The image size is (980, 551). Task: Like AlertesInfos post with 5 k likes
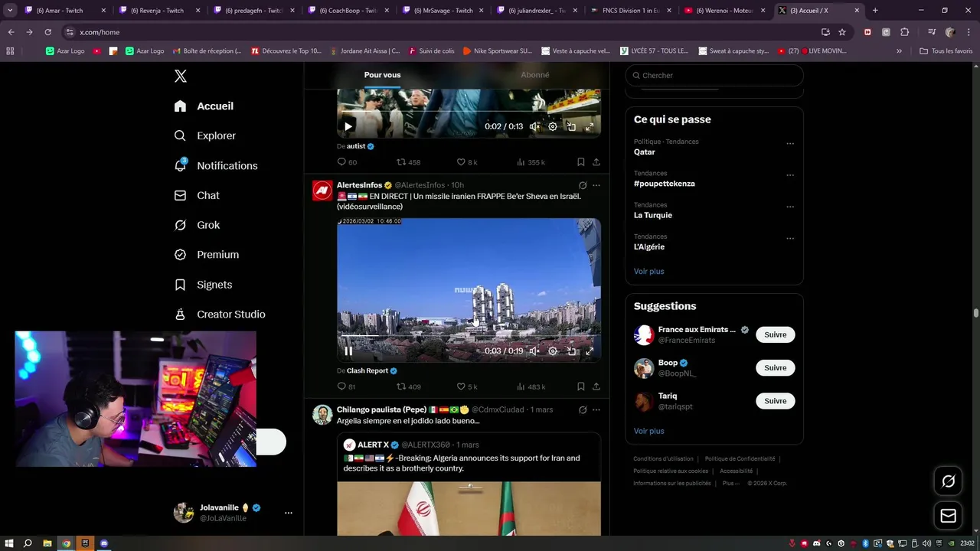tap(466, 386)
